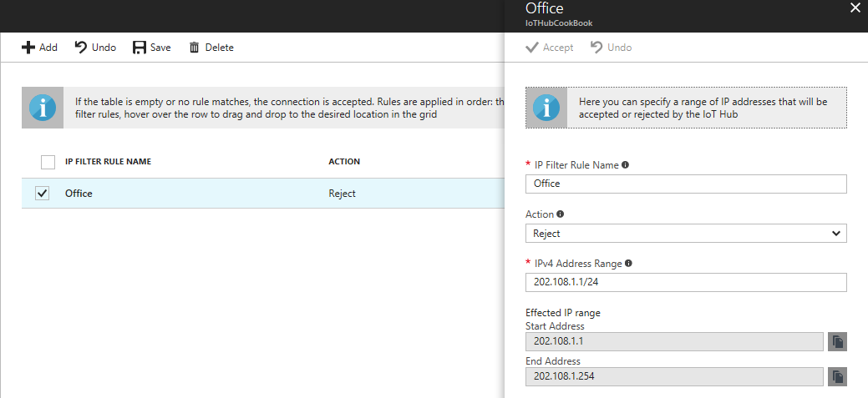Viewport: 868px width, 398px height.
Task: Toggle the select-all header checkbox
Action: click(48, 162)
